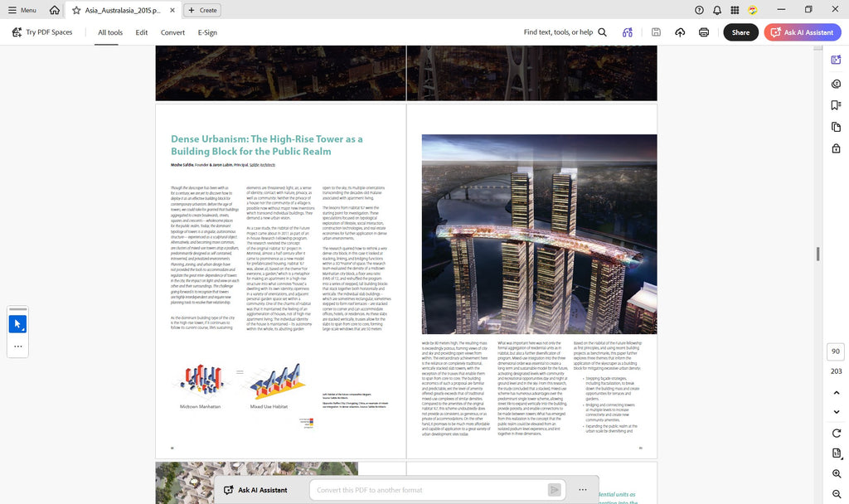
Task: Switch to the Edit tab
Action: tap(141, 32)
